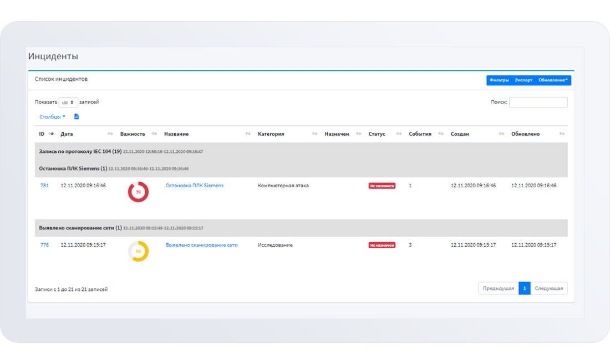Click the export file icon beside Столбцы
This screenshot has height=364, width=610.
(77, 116)
